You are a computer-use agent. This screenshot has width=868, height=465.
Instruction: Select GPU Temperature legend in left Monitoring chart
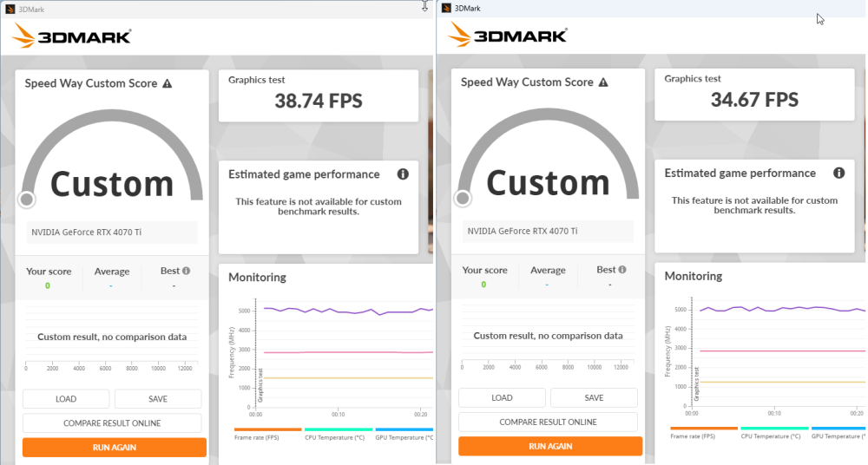[x=404, y=435]
